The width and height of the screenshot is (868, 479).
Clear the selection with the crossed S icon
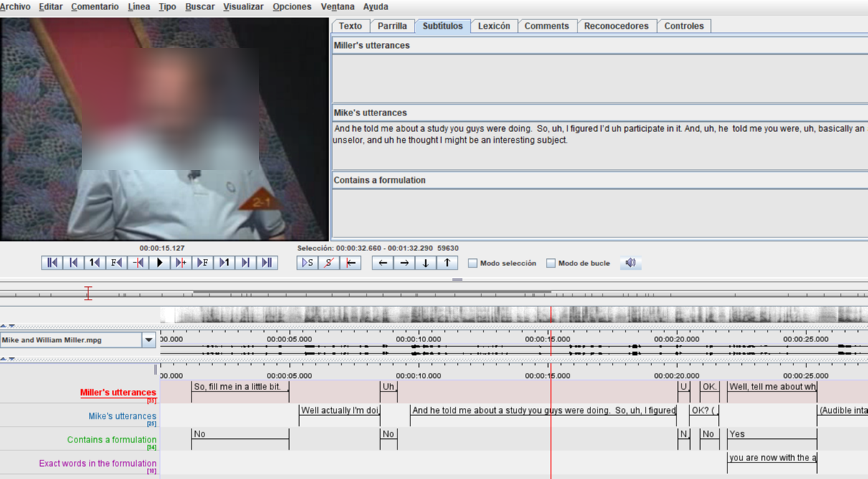[x=329, y=263]
